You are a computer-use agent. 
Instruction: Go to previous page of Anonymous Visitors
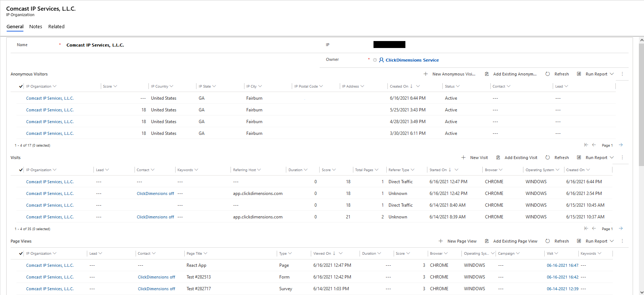pos(594,145)
